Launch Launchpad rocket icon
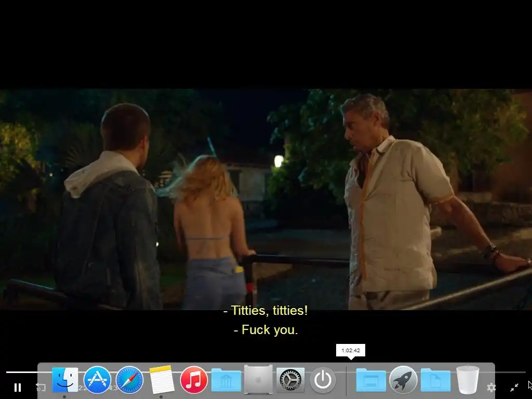Image resolution: width=532 pixels, height=399 pixels. pos(403,380)
